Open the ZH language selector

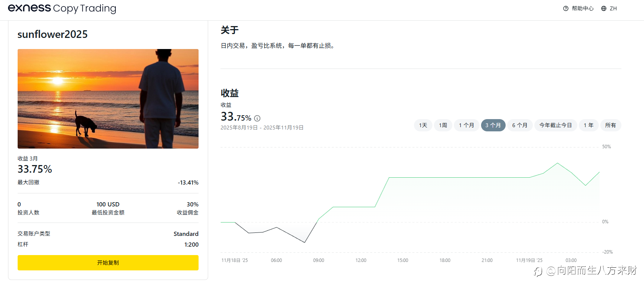pyautogui.click(x=613, y=8)
